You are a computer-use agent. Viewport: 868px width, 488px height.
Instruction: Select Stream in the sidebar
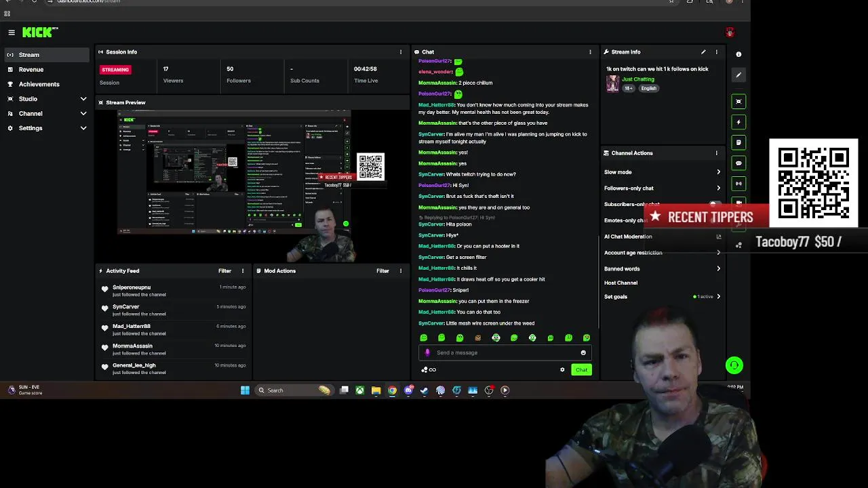tap(45, 55)
